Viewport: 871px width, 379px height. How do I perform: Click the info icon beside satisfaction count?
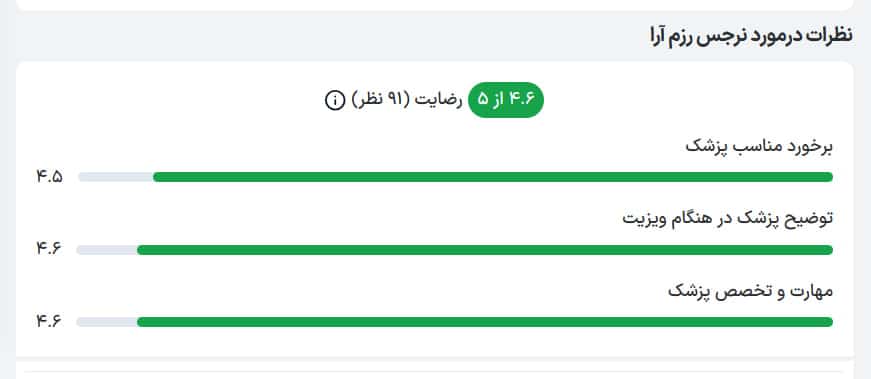click(x=334, y=101)
